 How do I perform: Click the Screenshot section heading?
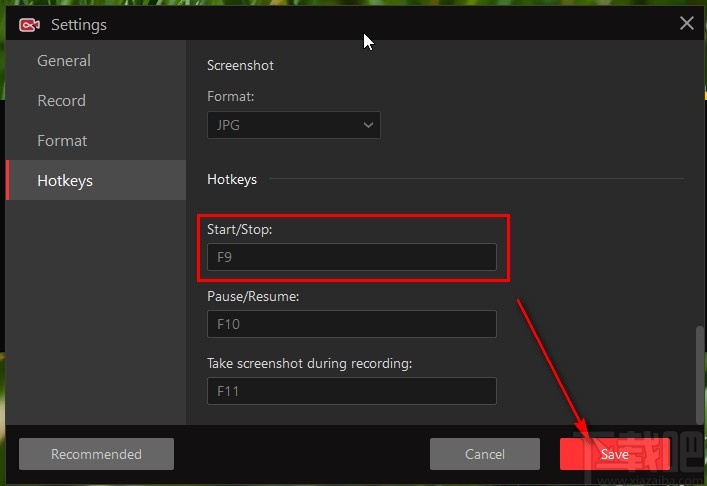tap(240, 66)
